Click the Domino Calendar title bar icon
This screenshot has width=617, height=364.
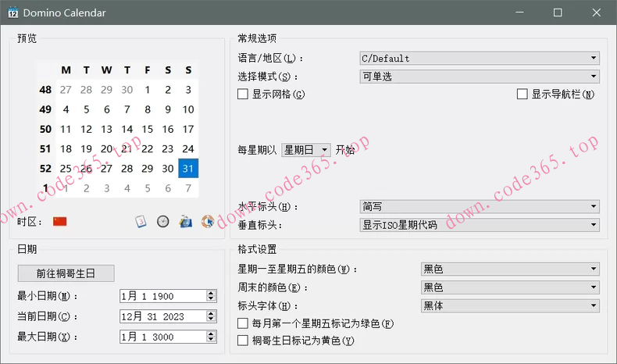(13, 12)
